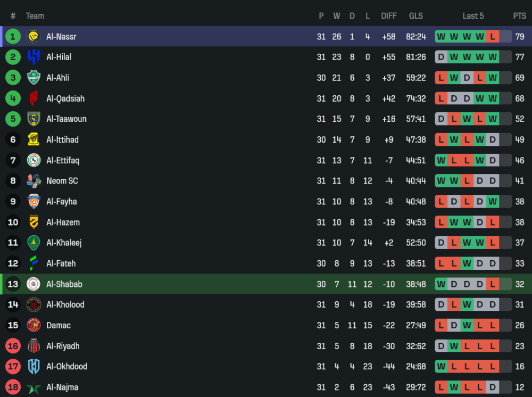Click the GLS column header
This screenshot has height=397, width=532.
(x=416, y=16)
